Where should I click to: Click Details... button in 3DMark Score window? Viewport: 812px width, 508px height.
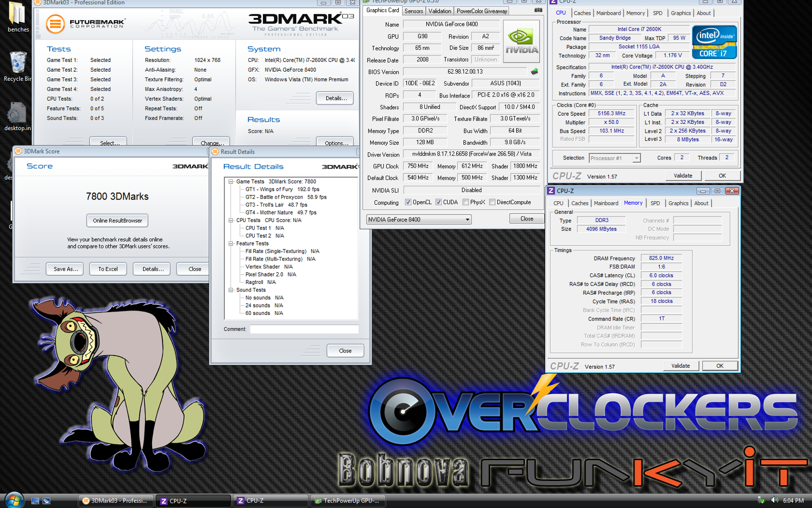pyautogui.click(x=152, y=269)
